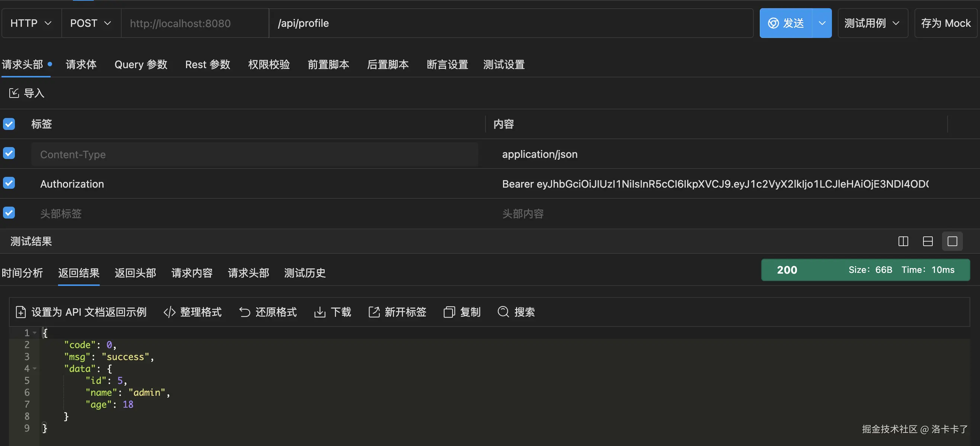Click the 还原格式 undo arrow icon

(244, 312)
